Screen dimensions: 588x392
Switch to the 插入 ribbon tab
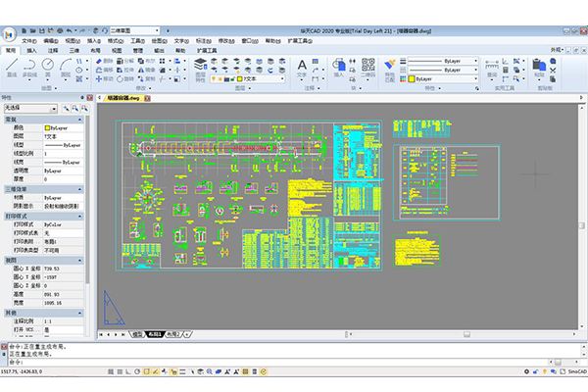point(31,50)
